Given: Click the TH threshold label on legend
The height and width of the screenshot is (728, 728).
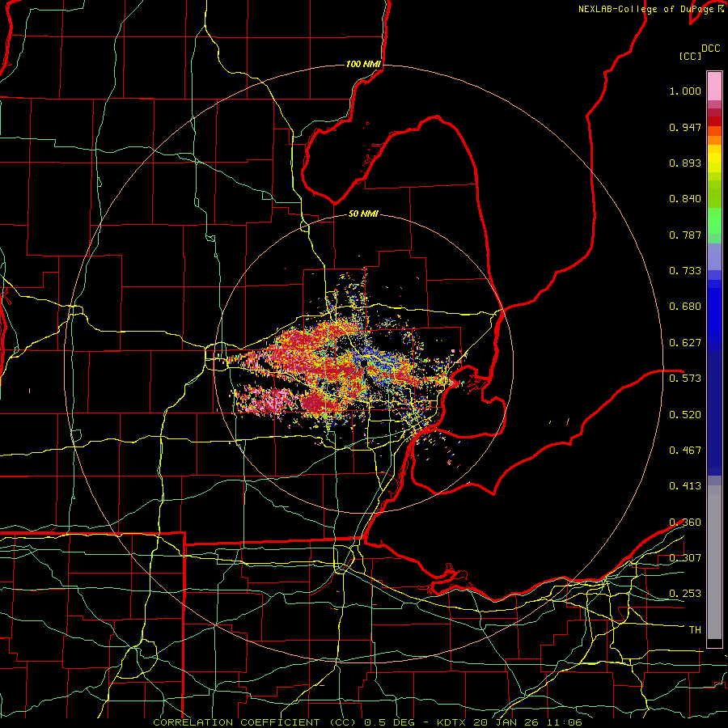Looking at the screenshot, I should [695, 630].
